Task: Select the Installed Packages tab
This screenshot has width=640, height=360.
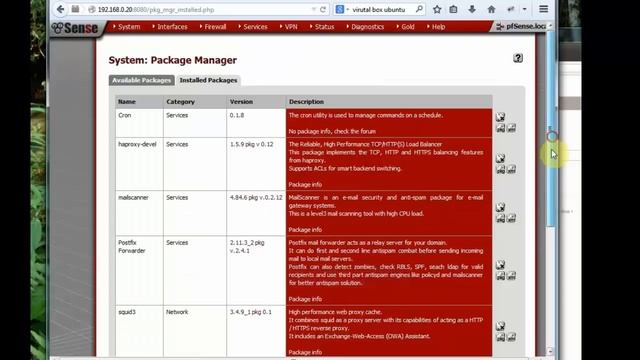Action: [208, 80]
